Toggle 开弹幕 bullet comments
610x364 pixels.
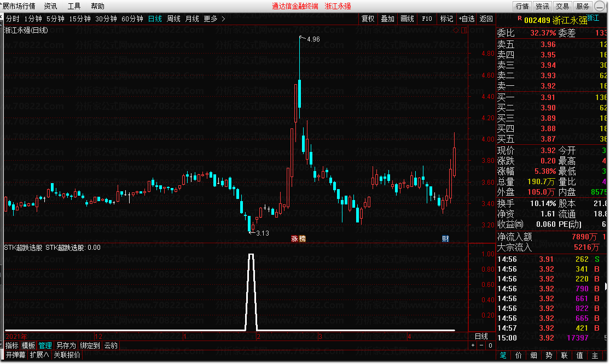[x=15, y=355]
